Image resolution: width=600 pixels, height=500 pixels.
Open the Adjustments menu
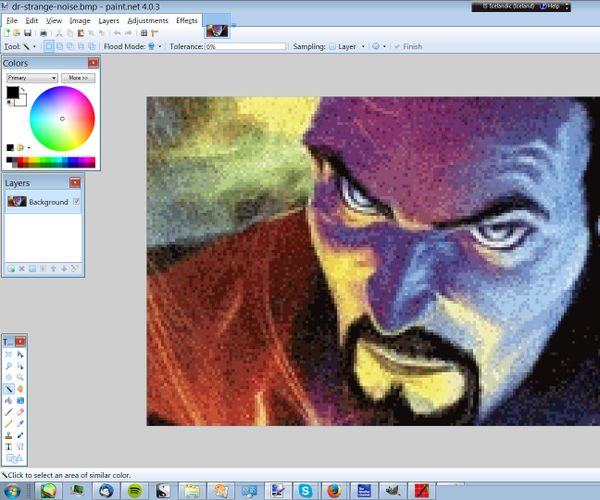pos(147,21)
